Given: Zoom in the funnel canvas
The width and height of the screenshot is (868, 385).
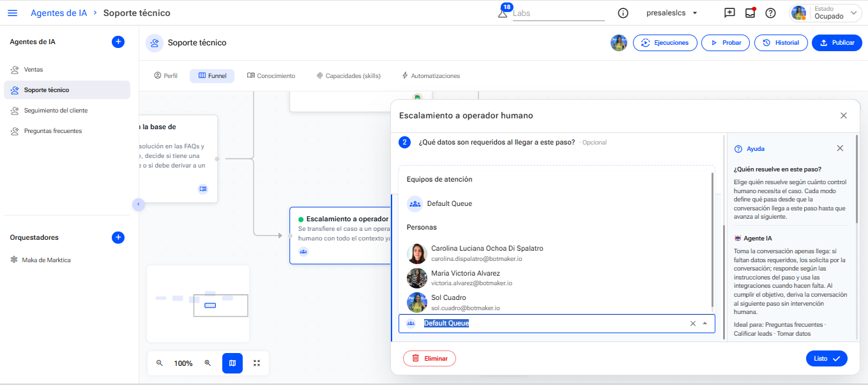Looking at the screenshot, I should (x=208, y=363).
